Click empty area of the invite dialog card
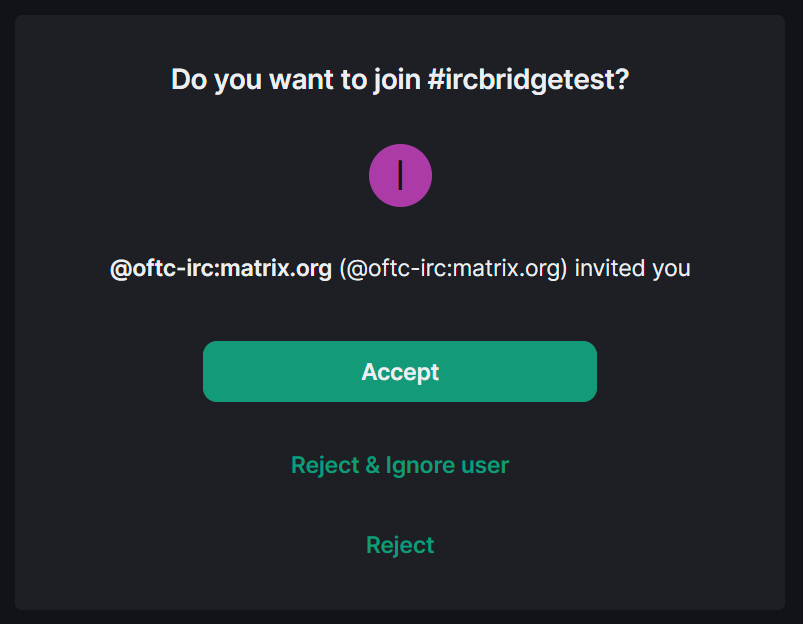The height and width of the screenshot is (624, 803). coord(691,435)
